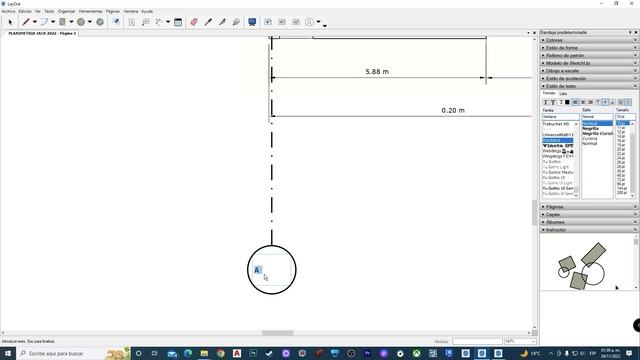The width and height of the screenshot is (640, 360).
Task: Select Trebuchet MS font in family list
Action: tap(556, 124)
